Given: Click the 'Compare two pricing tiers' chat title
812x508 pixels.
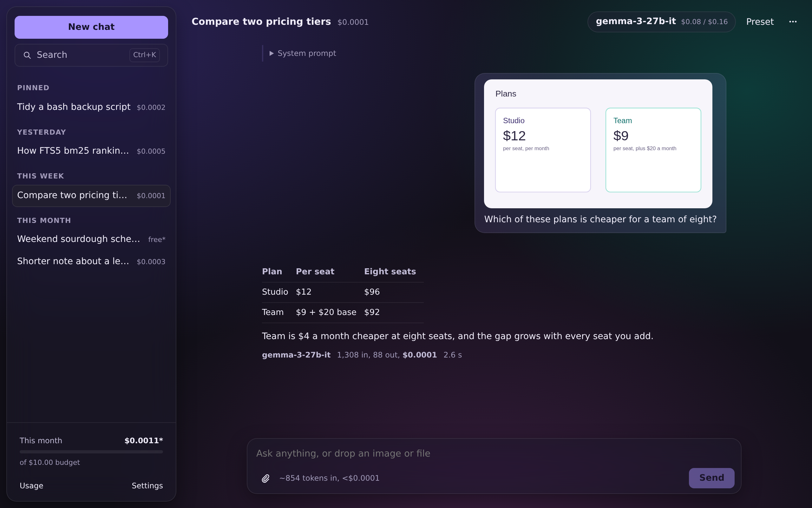Looking at the screenshot, I should (261, 22).
